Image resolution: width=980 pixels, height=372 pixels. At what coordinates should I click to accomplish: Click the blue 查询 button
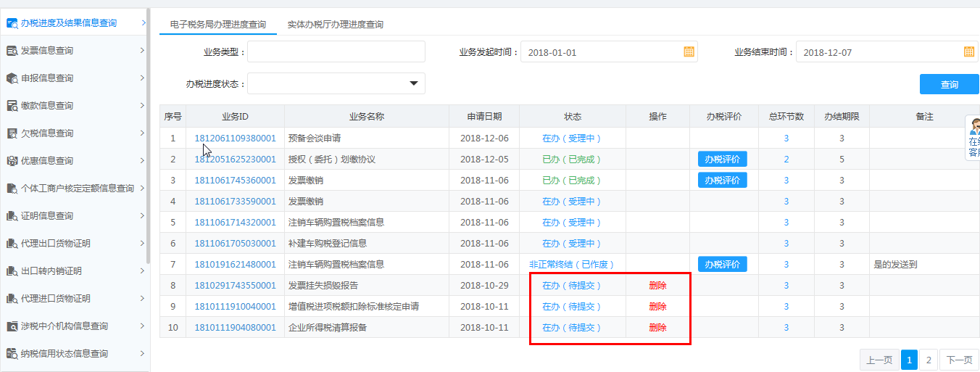949,84
